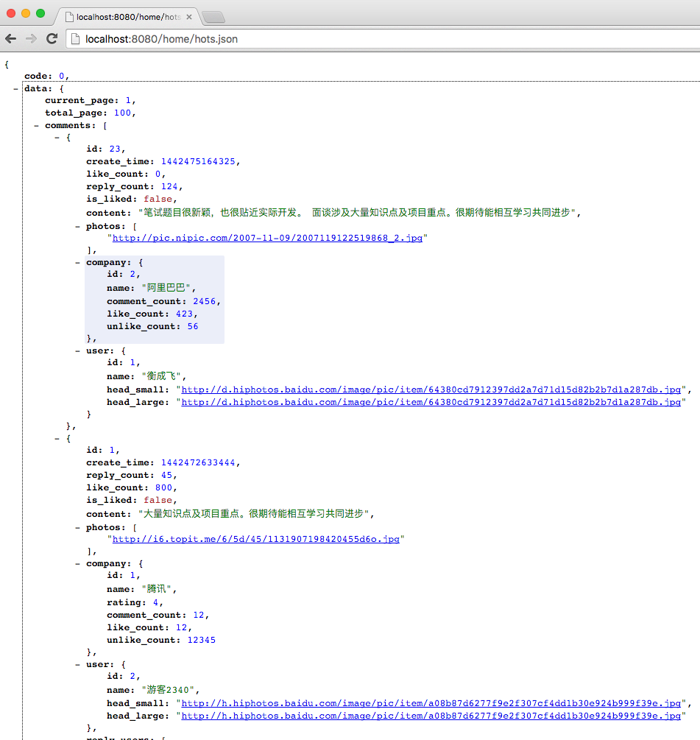Click the address bar URL field
This screenshot has width=700, height=740.
[x=368, y=39]
